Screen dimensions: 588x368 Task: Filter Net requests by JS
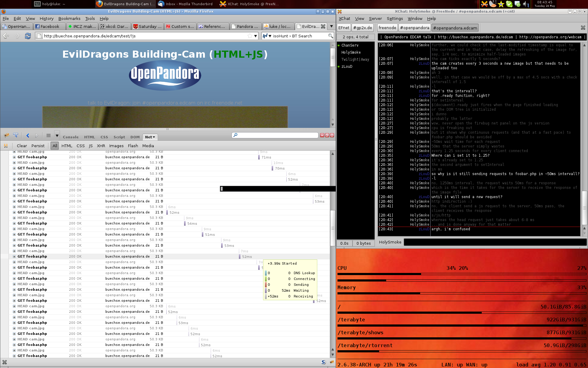(91, 146)
